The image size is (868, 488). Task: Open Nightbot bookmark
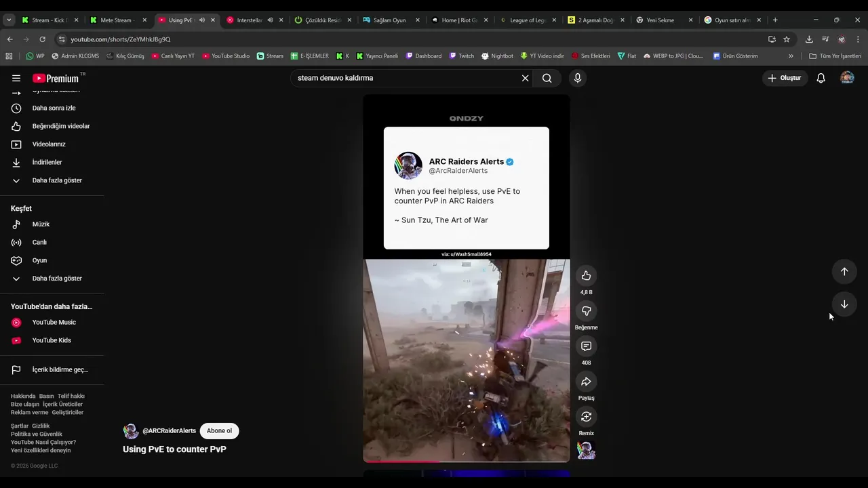497,56
